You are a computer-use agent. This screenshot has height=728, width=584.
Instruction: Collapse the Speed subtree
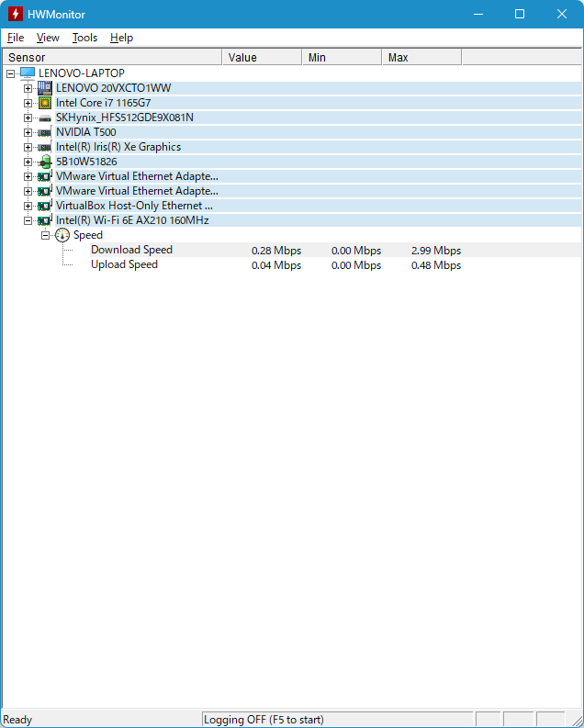[45, 235]
